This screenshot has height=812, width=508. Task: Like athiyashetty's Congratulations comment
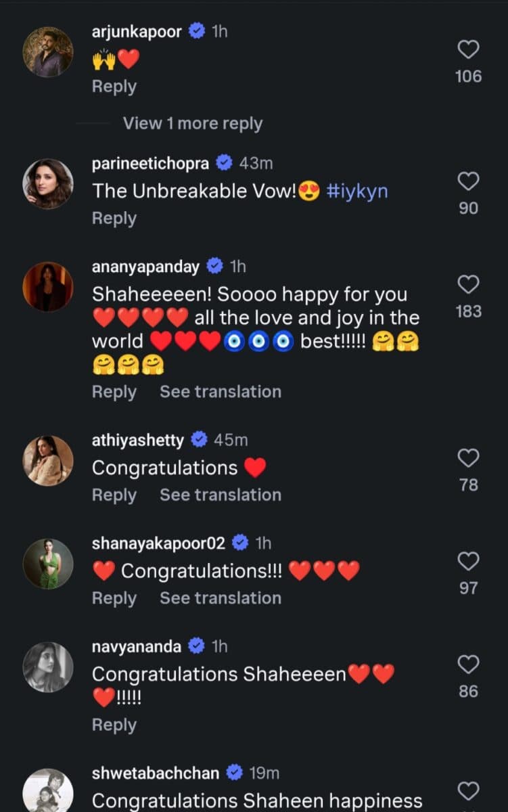(468, 458)
